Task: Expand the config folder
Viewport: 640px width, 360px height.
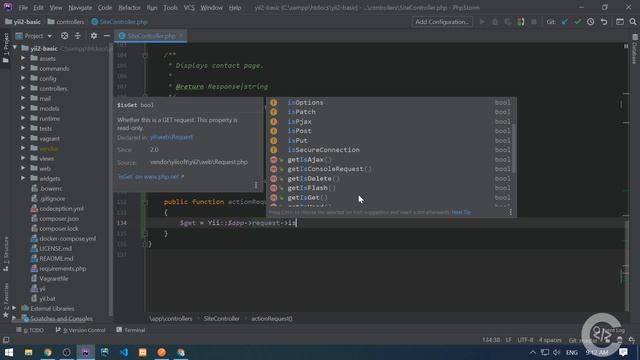Action: pyautogui.click(x=23, y=78)
